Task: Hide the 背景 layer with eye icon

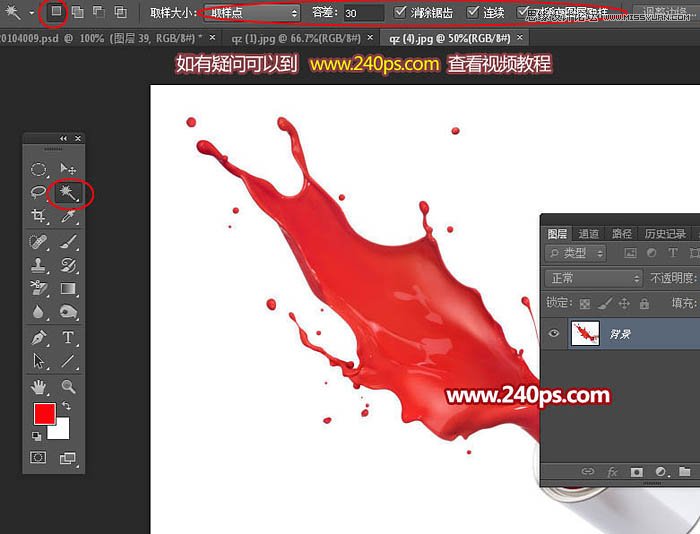Action: click(x=554, y=333)
